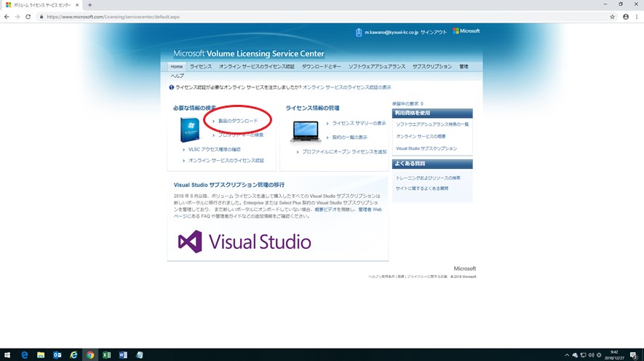The height and width of the screenshot is (361, 644).
Task: Open オンライン サービスのライセンス認証の表示 notice link
Action: (346, 87)
